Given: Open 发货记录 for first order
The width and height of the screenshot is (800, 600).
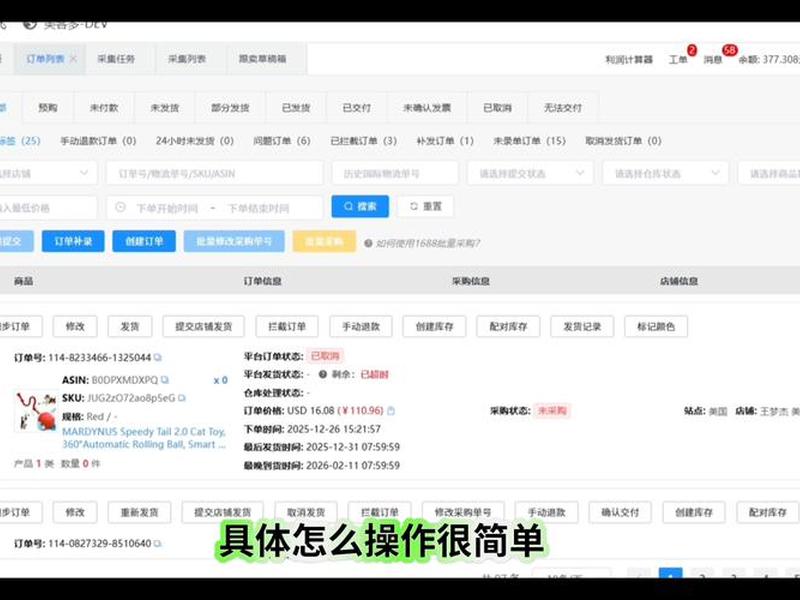Looking at the screenshot, I should 582,327.
